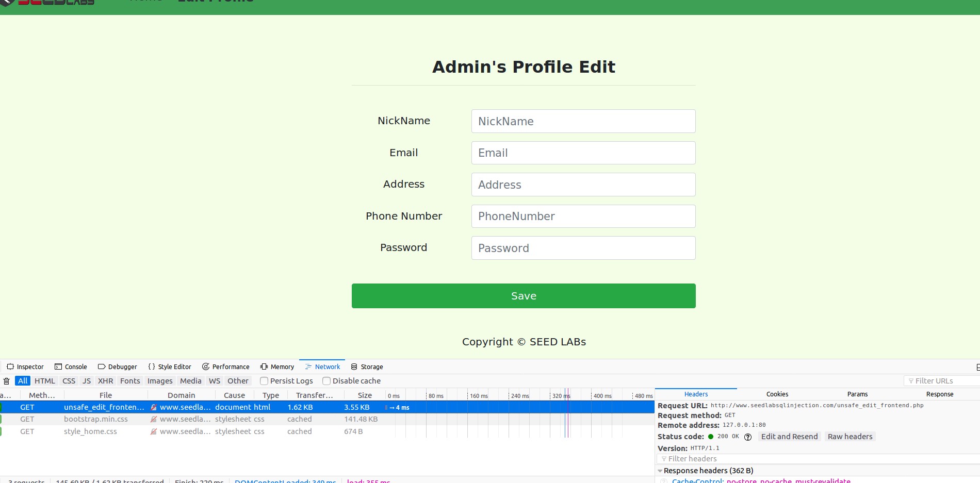The height and width of the screenshot is (483, 980).
Task: Switch to the Cookies tab
Action: (777, 394)
